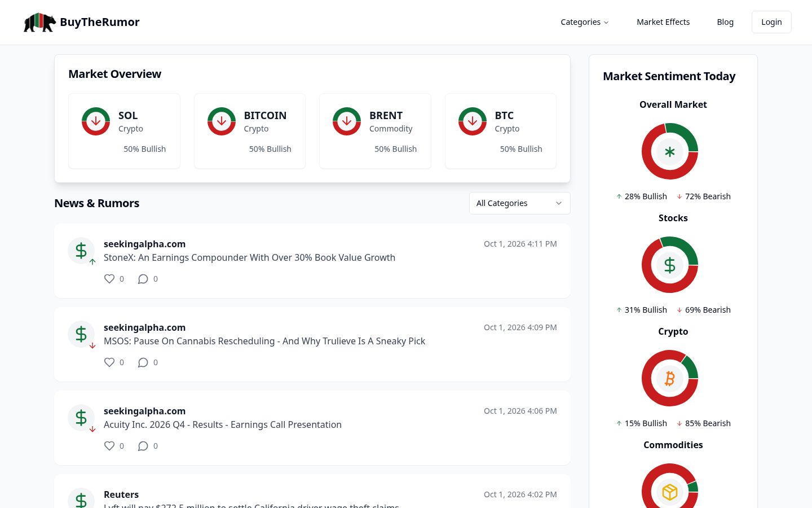Open the StoneX Earnings Compounder headline

[249, 257]
